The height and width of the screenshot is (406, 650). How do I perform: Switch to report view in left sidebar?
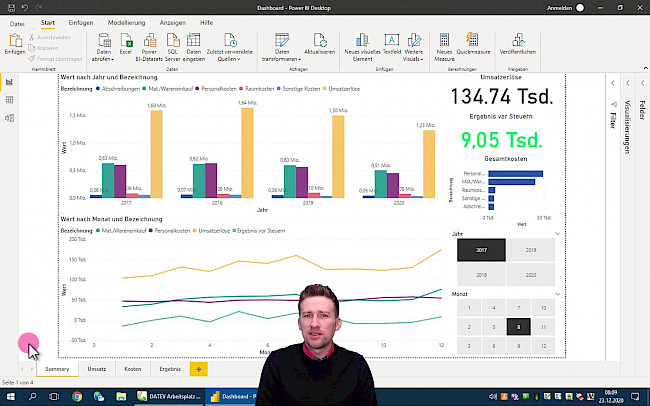[x=9, y=82]
